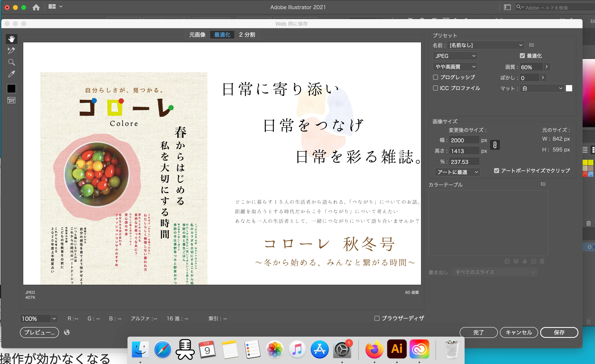Toggle the ブラウザーディザ checkbox
The image size is (595, 364).
point(377,318)
